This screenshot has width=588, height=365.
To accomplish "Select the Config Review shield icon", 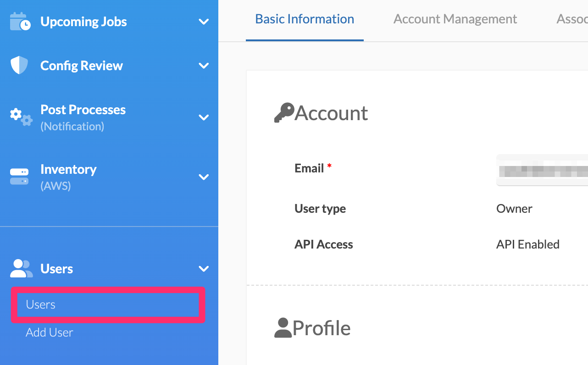I will coord(19,65).
